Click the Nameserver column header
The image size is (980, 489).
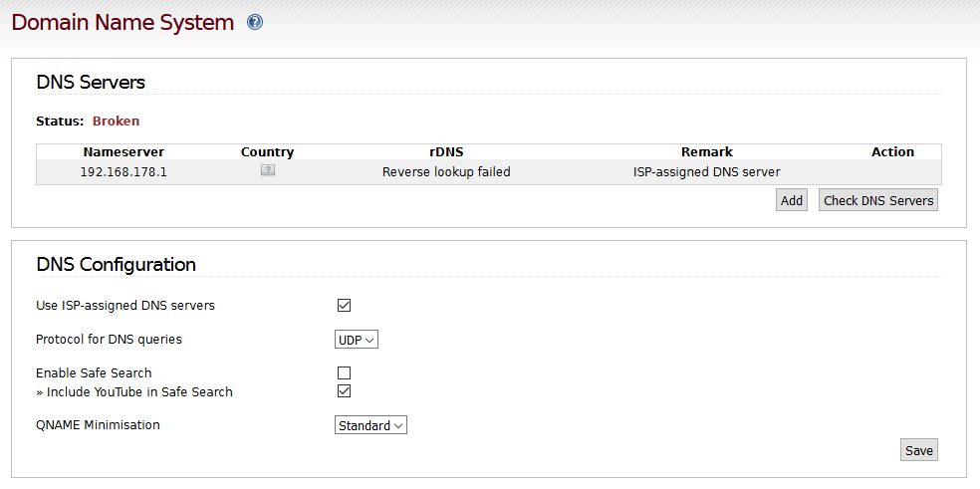(123, 152)
